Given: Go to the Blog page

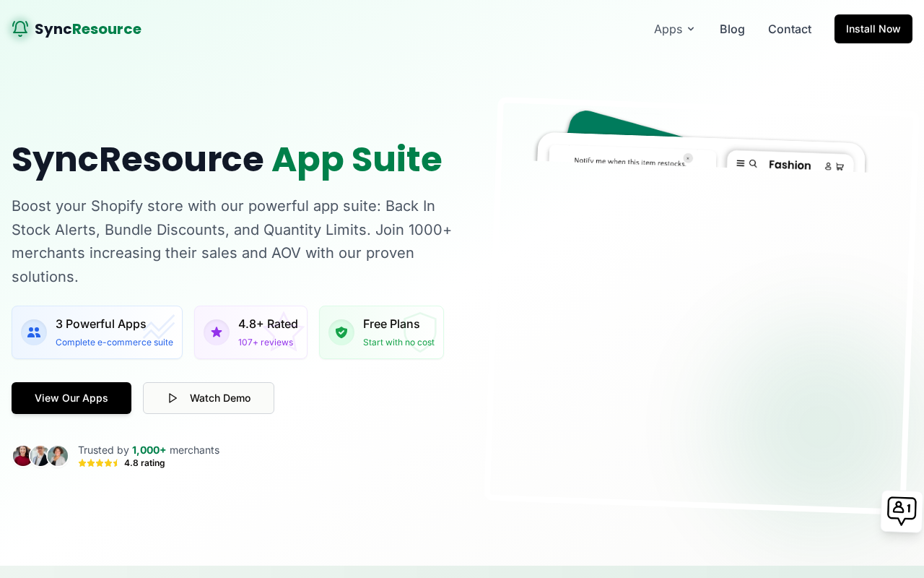Looking at the screenshot, I should click(x=732, y=29).
